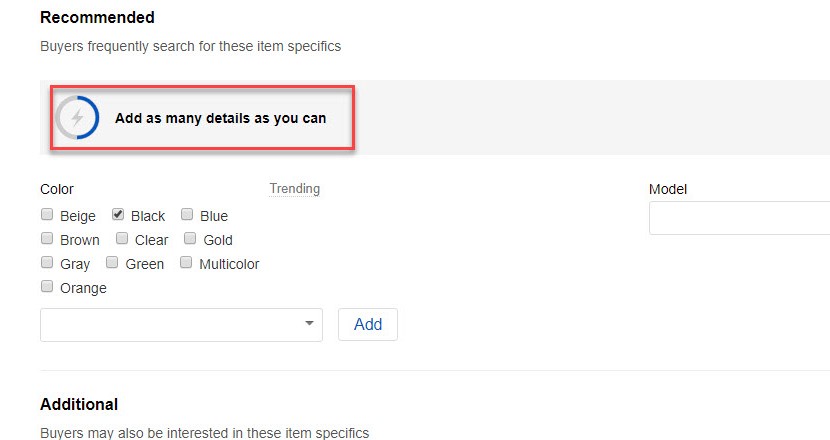The height and width of the screenshot is (440, 830).
Task: Open the custom color dropdown arrow
Action: [309, 324]
